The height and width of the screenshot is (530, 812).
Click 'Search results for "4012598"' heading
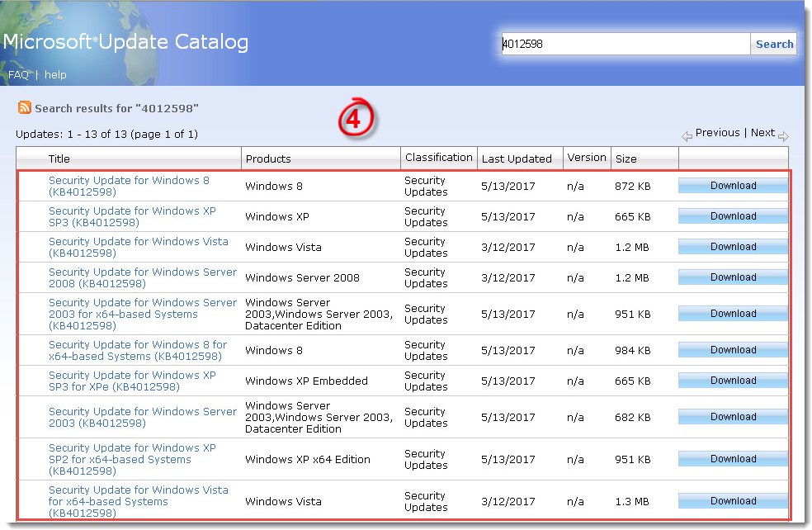116,108
